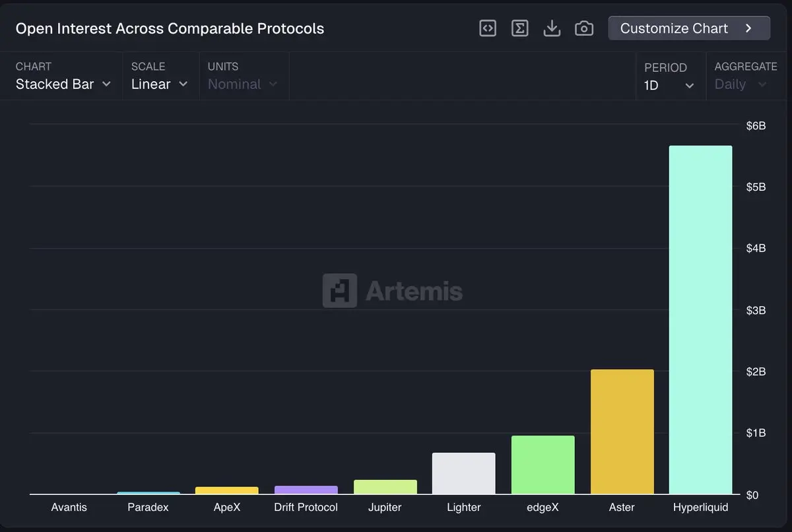Open the Stacked Bar chart type dropdown
792x532 pixels.
click(x=63, y=84)
